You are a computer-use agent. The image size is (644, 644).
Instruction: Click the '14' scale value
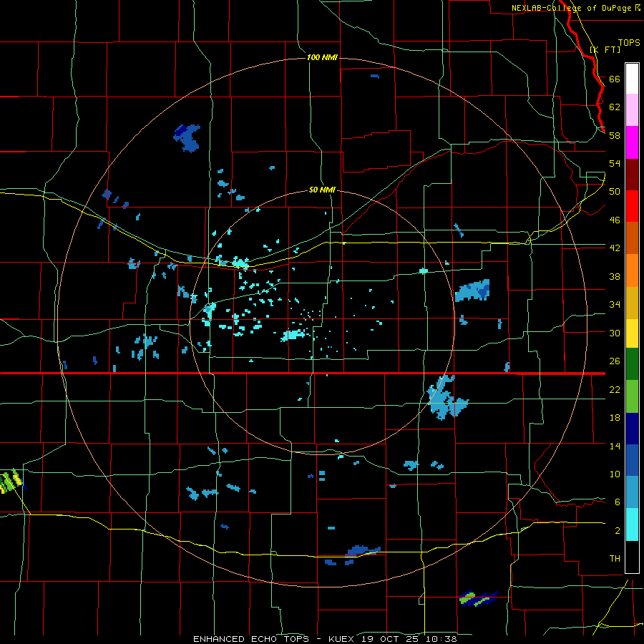point(615,446)
